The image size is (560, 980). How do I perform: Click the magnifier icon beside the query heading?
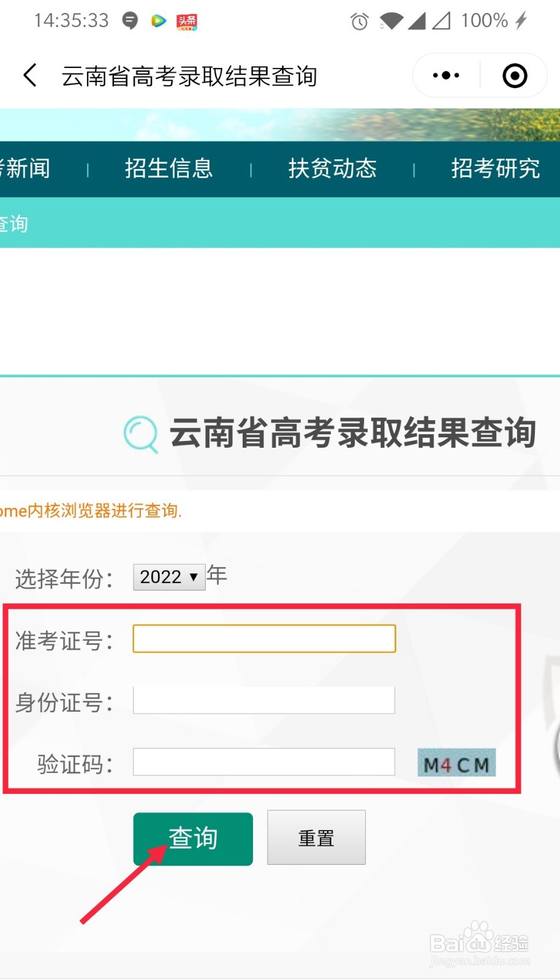[140, 433]
